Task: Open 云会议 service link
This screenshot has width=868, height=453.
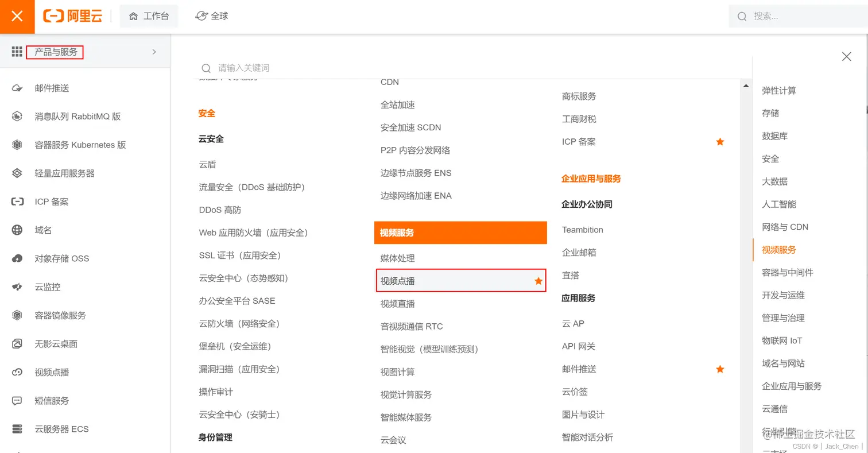Action: pos(393,440)
